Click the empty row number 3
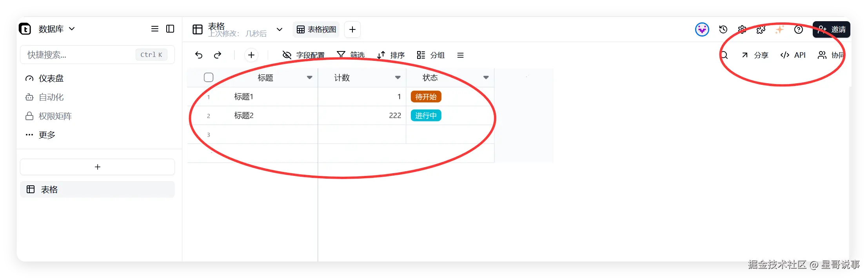 click(209, 135)
